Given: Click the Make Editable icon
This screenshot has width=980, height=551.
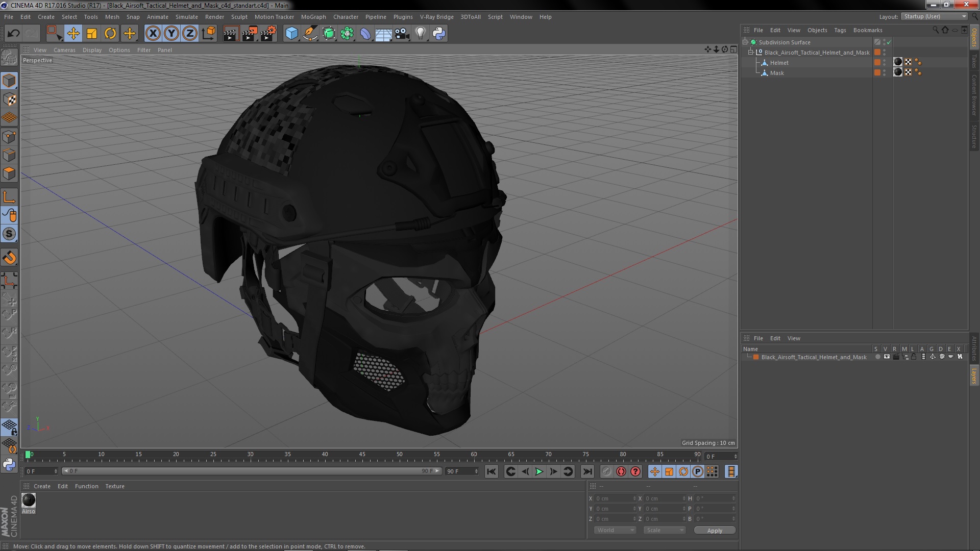Looking at the screenshot, I should click(9, 57).
